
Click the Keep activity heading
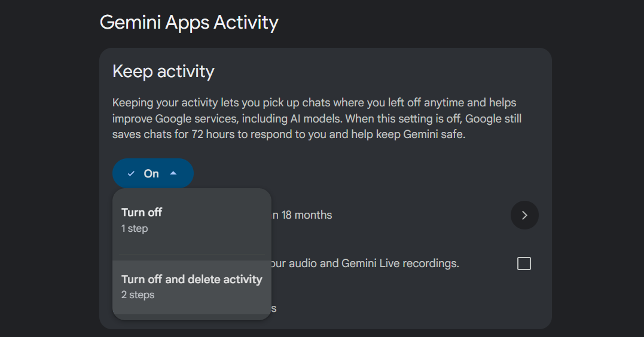click(163, 72)
